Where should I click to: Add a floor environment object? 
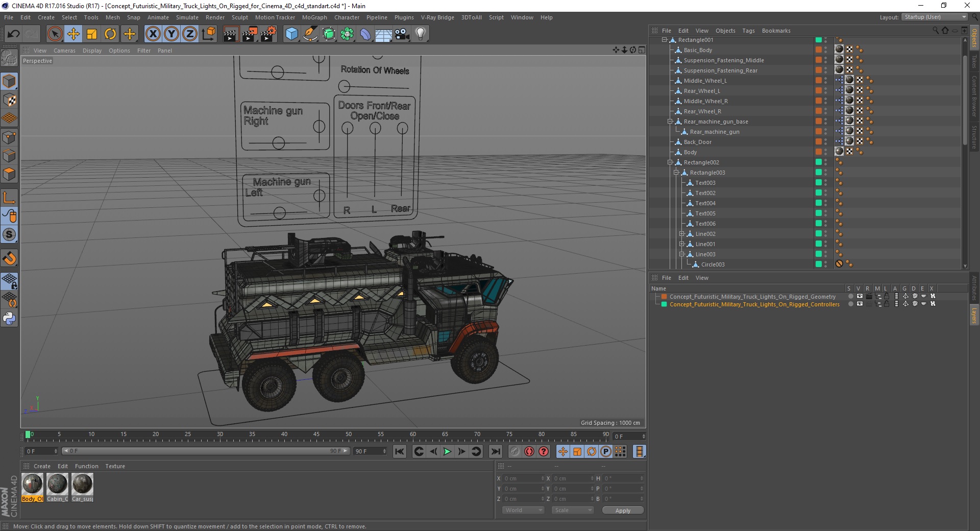(x=383, y=34)
